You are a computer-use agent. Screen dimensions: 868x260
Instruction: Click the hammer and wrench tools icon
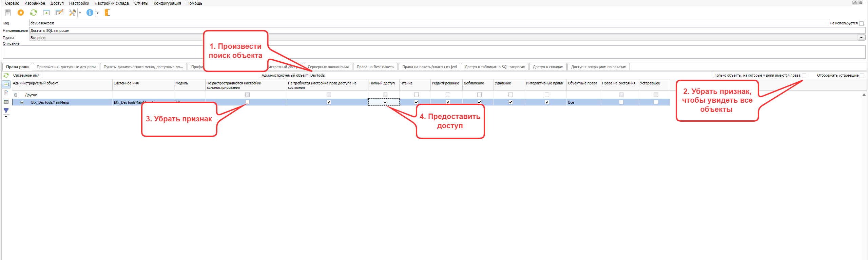click(x=72, y=13)
